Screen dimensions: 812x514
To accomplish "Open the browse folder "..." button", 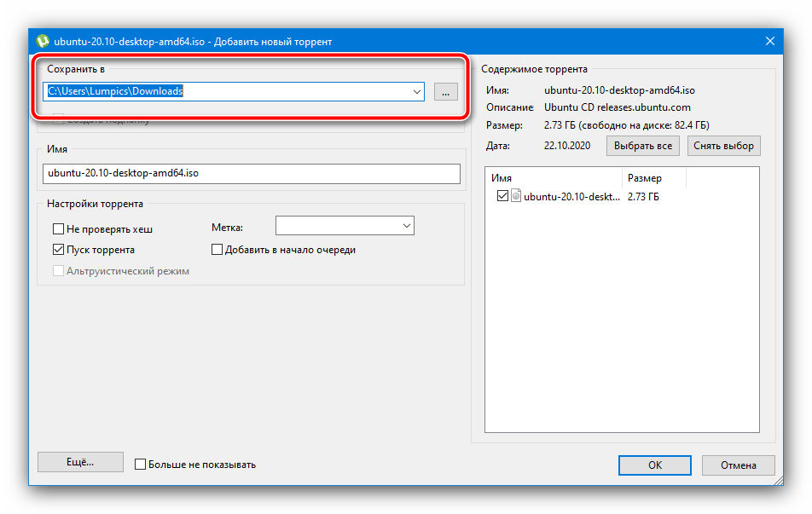I will coord(446,91).
